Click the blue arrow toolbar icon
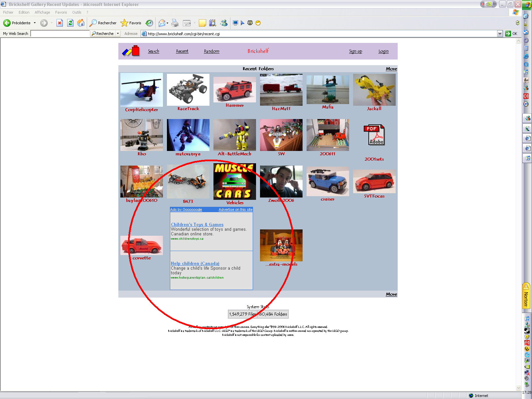 pos(243,23)
